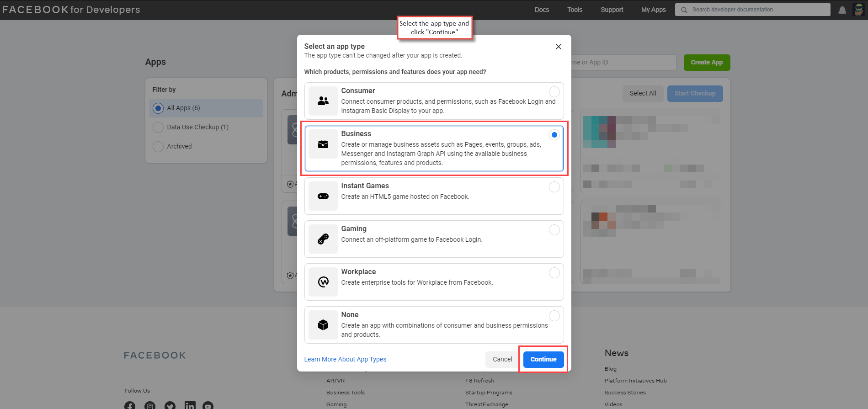
Task: Close the Select an app type dialog
Action: (x=559, y=47)
